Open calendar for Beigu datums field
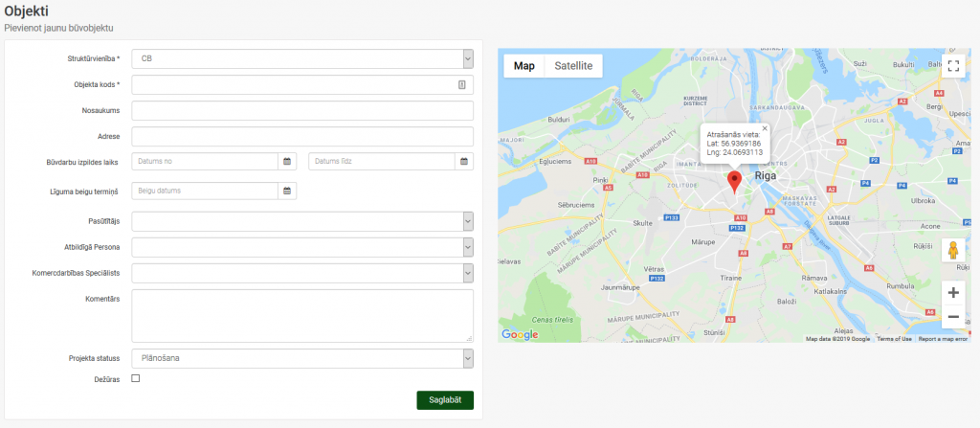This screenshot has width=980, height=428. pos(287,191)
